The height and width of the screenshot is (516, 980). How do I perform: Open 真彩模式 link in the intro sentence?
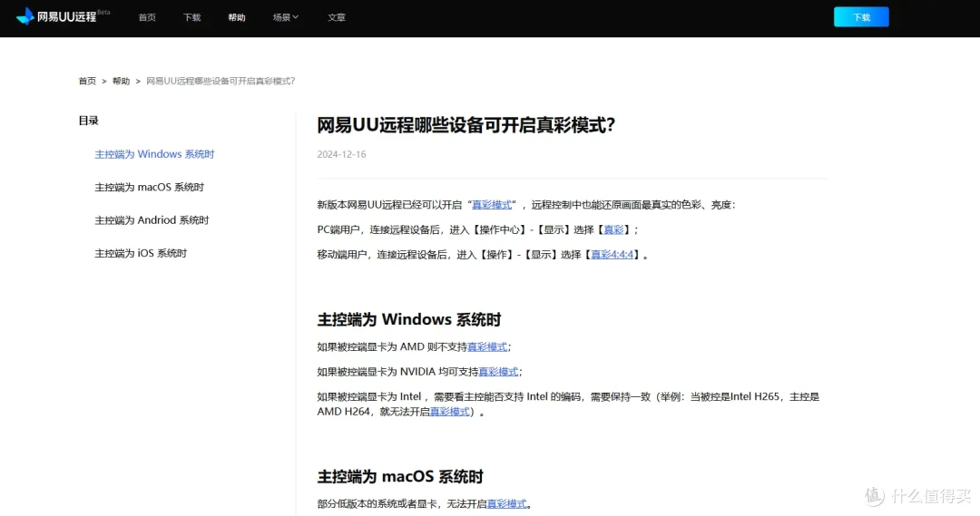(492, 205)
